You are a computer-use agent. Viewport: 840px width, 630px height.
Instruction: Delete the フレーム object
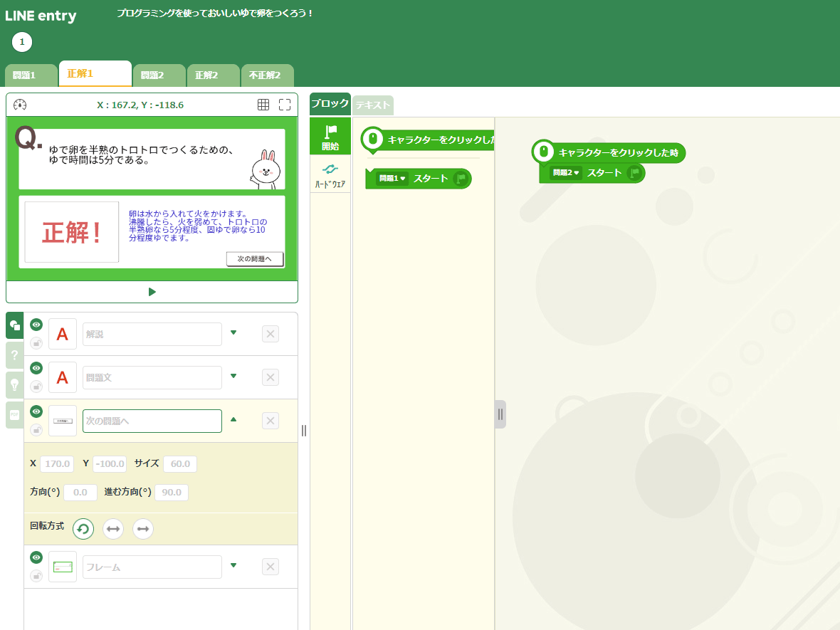pyautogui.click(x=271, y=567)
